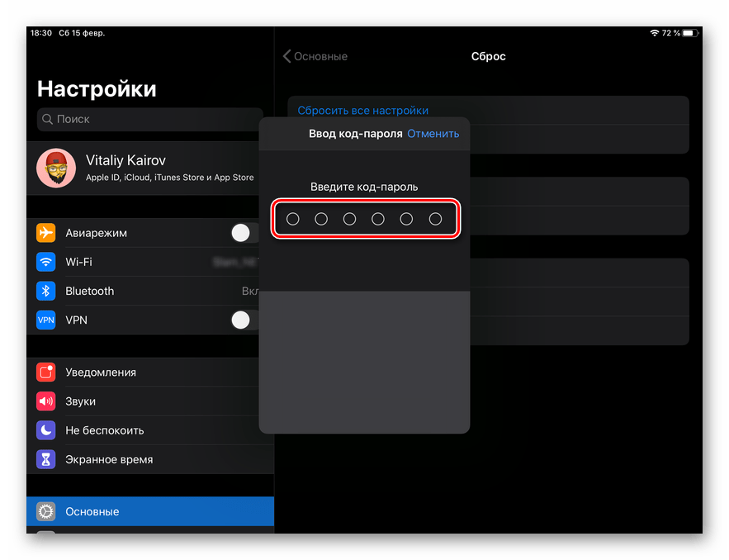The height and width of the screenshot is (560, 729).
Task: Tap the Основные gear icon
Action: point(46,511)
